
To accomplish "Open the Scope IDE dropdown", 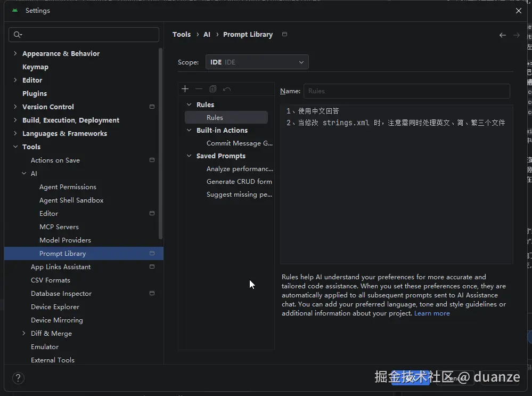I will 257,62.
